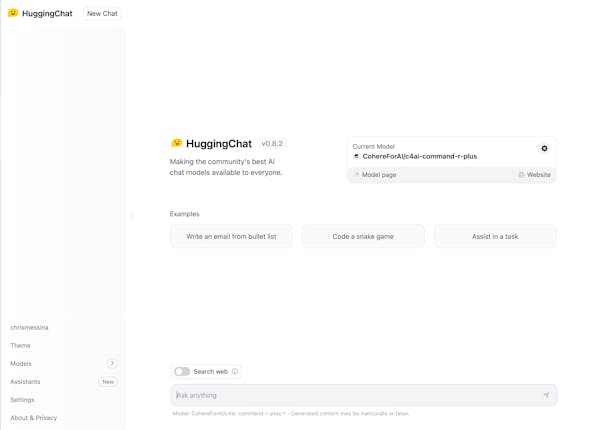
Task: Click the v0.8.2 version badge
Action: pos(272,143)
